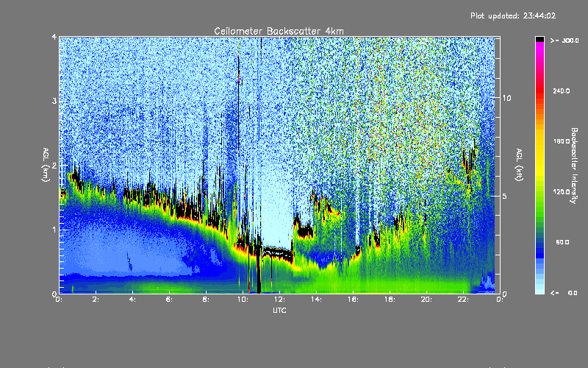
Task: Click the black swatch at the colorbar top
Action: 539,39
